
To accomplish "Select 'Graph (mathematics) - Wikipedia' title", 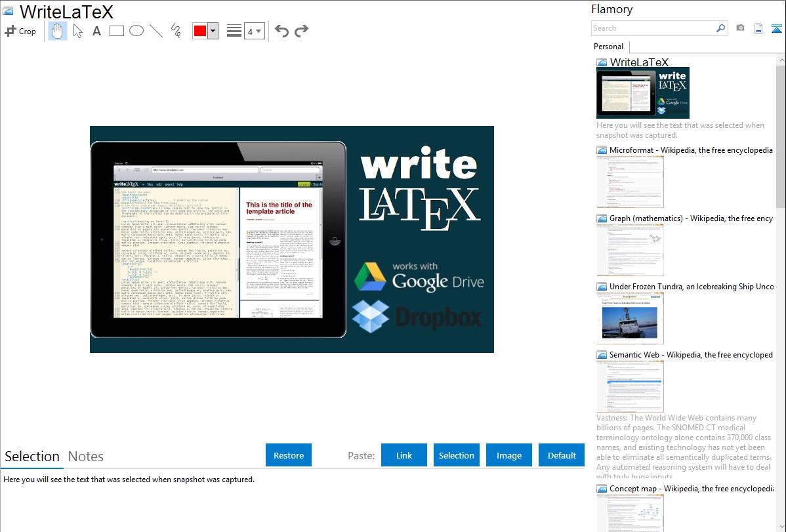I will pos(691,218).
